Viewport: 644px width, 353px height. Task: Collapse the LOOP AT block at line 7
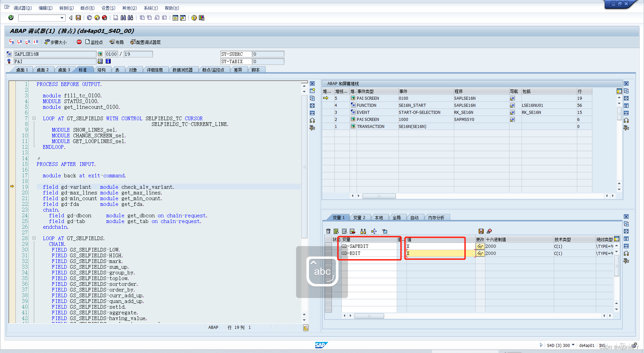tap(34, 118)
